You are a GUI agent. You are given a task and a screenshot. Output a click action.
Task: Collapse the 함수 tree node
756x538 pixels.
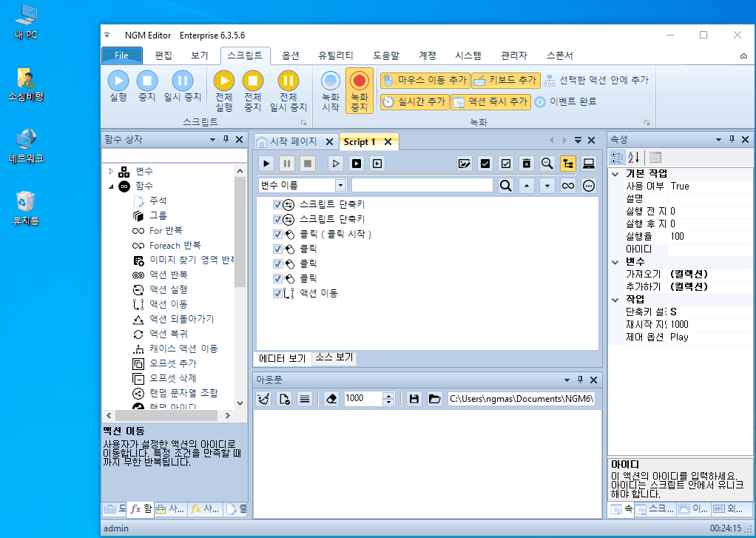click(x=111, y=186)
